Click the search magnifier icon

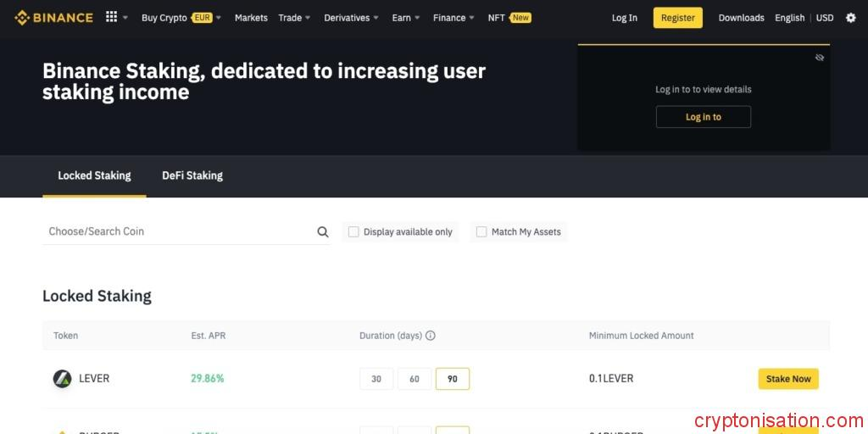coord(323,232)
